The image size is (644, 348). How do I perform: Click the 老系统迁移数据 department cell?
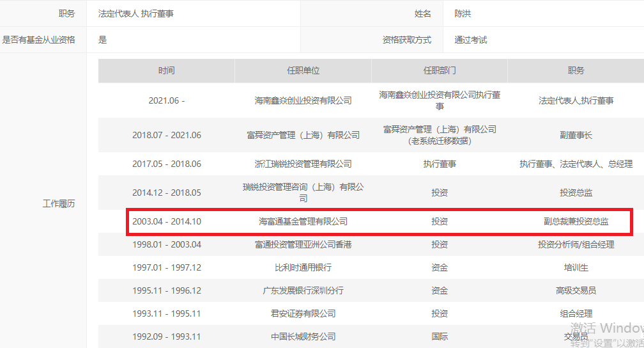(440, 141)
